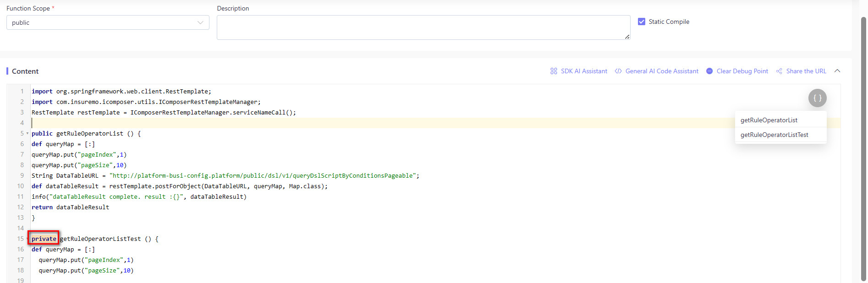
Task: Click 'public getRuleOperatorList () {' on line 5
Action: 86,134
